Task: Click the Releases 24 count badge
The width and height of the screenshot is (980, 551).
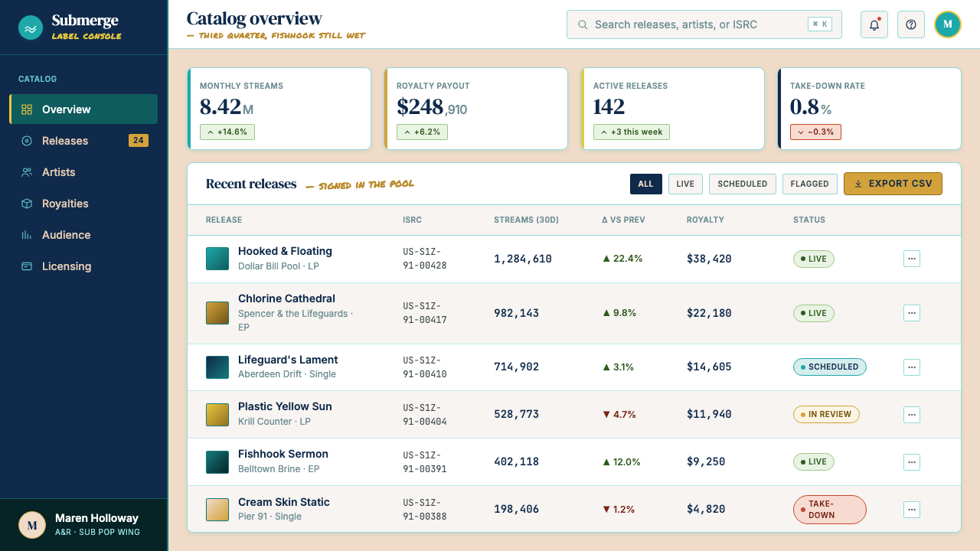Action: tap(139, 140)
